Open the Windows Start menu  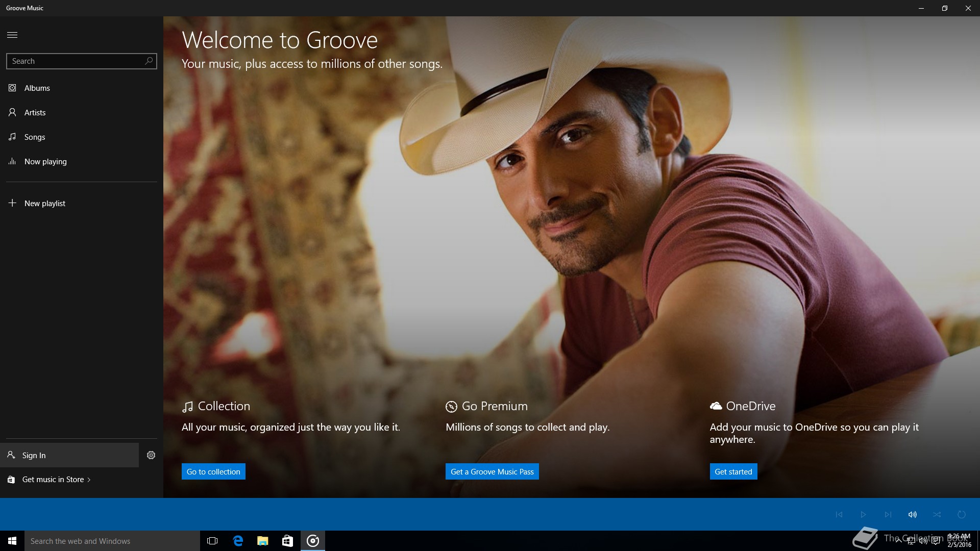[12, 541]
